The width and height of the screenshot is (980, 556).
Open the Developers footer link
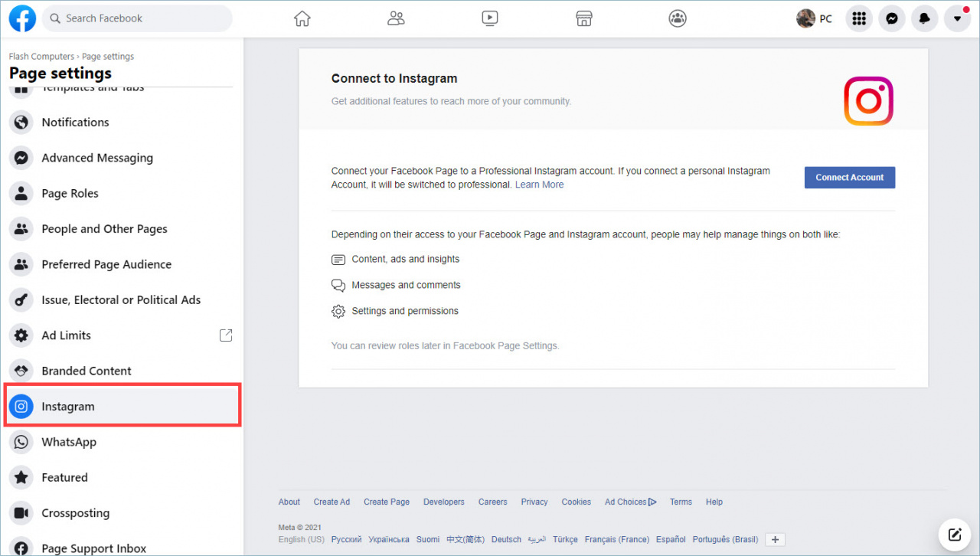[444, 502]
